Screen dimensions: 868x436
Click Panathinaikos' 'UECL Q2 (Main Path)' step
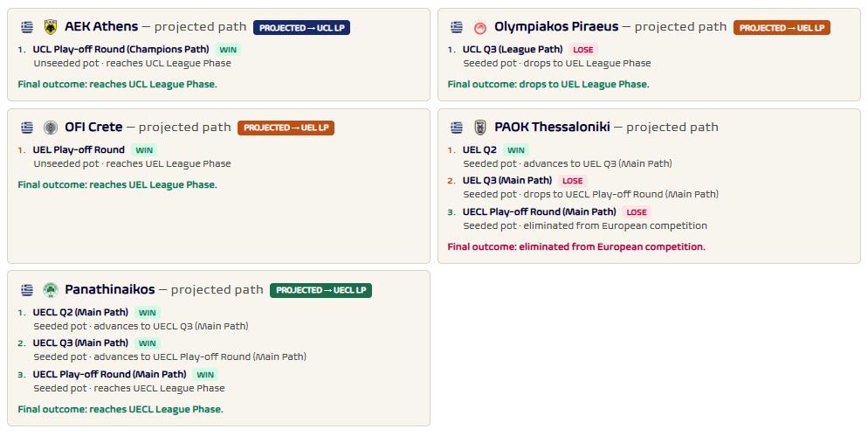point(80,312)
